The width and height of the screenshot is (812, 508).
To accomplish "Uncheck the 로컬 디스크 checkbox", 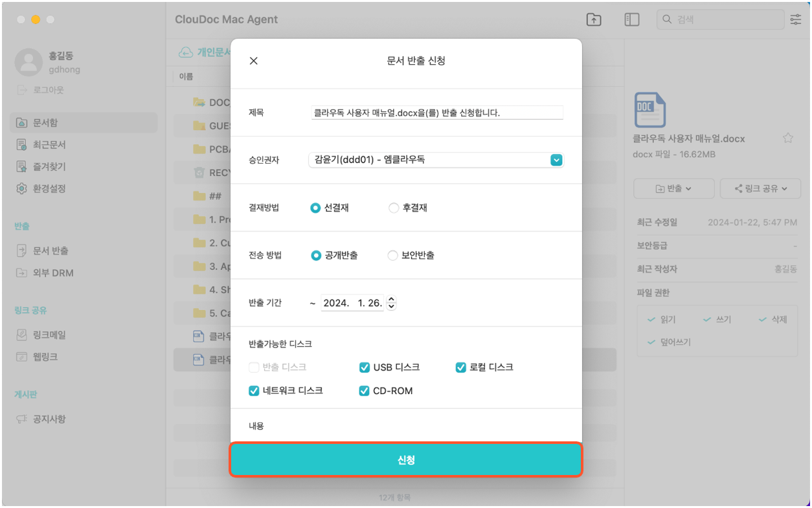I will 461,368.
